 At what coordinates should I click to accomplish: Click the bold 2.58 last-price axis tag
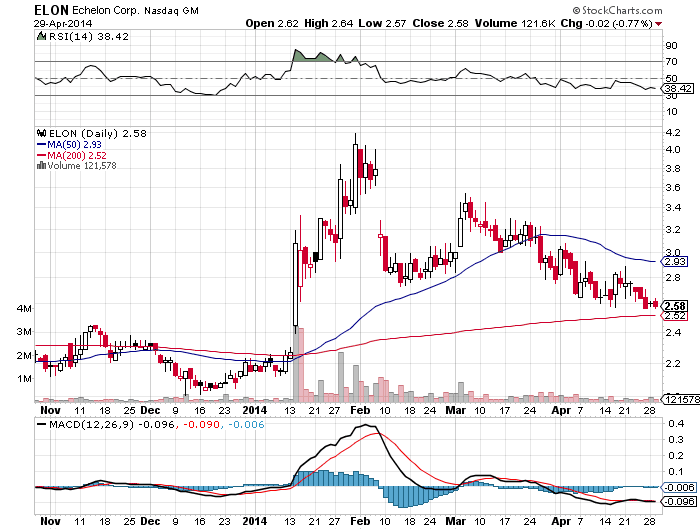coord(675,306)
